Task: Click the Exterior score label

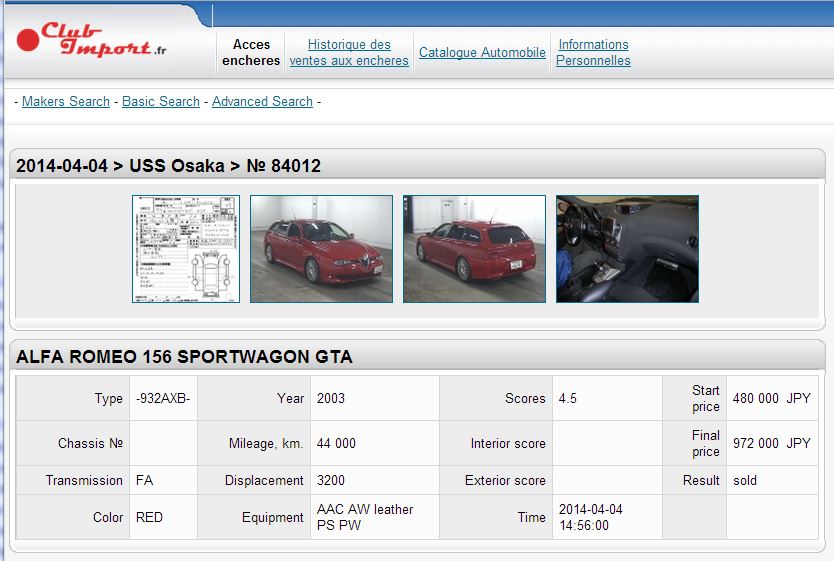Action: pos(505,481)
